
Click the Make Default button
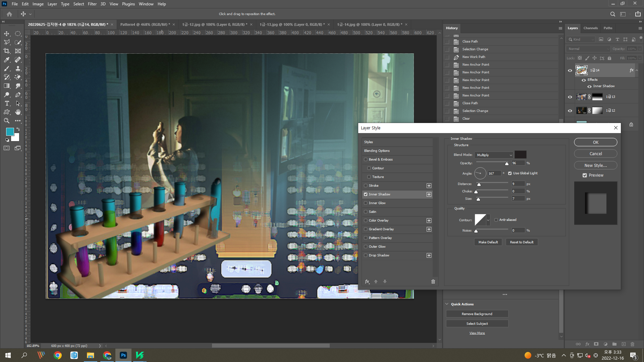point(488,242)
